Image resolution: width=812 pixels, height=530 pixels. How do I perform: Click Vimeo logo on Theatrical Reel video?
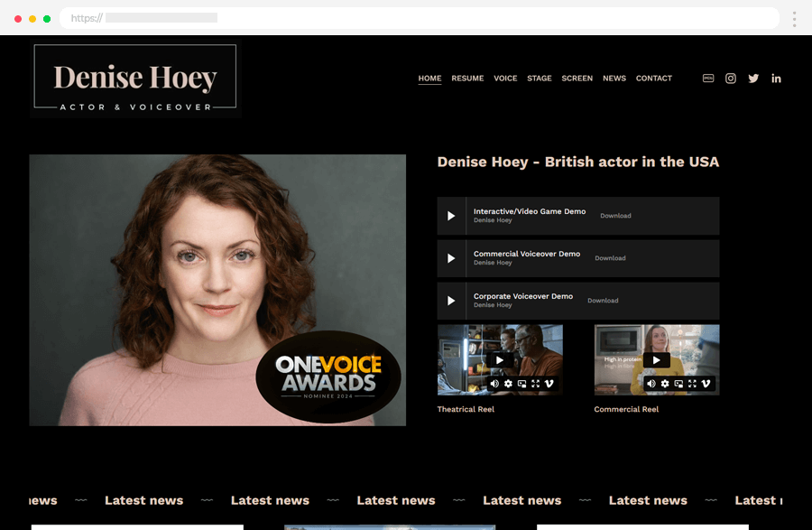pos(549,384)
